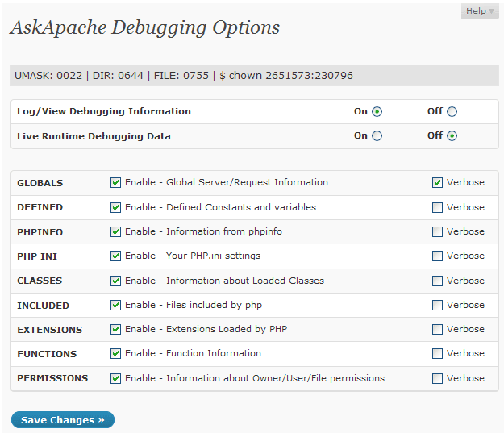Click the Save Changes button
This screenshot has width=504, height=433.
tap(63, 420)
